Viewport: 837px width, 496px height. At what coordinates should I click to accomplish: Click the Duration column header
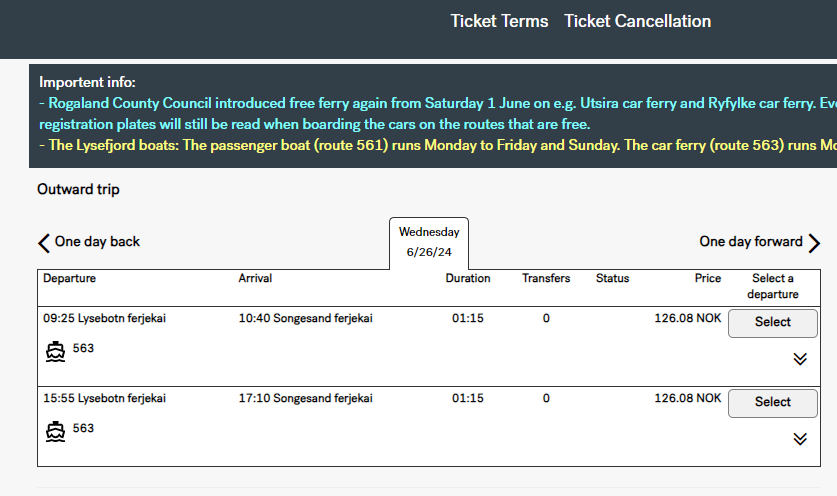468,278
